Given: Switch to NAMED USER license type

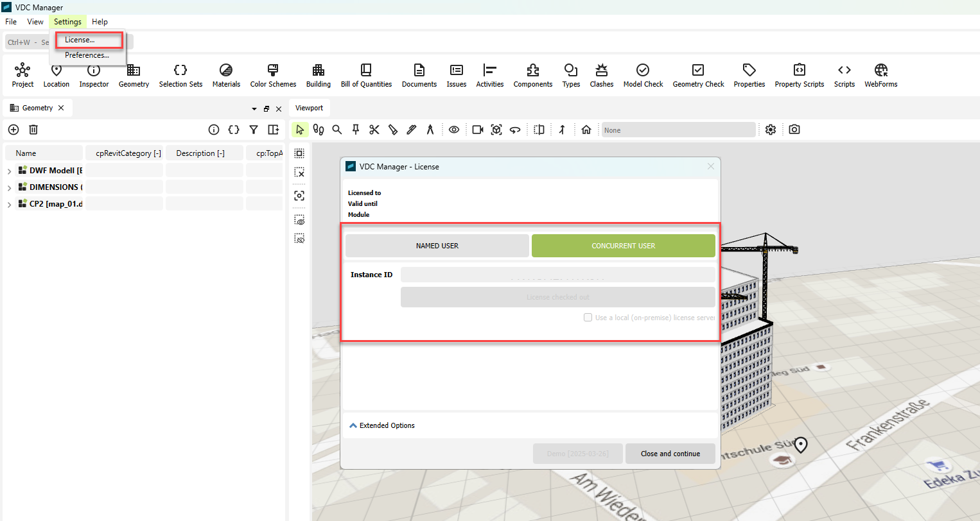Looking at the screenshot, I should click(437, 246).
